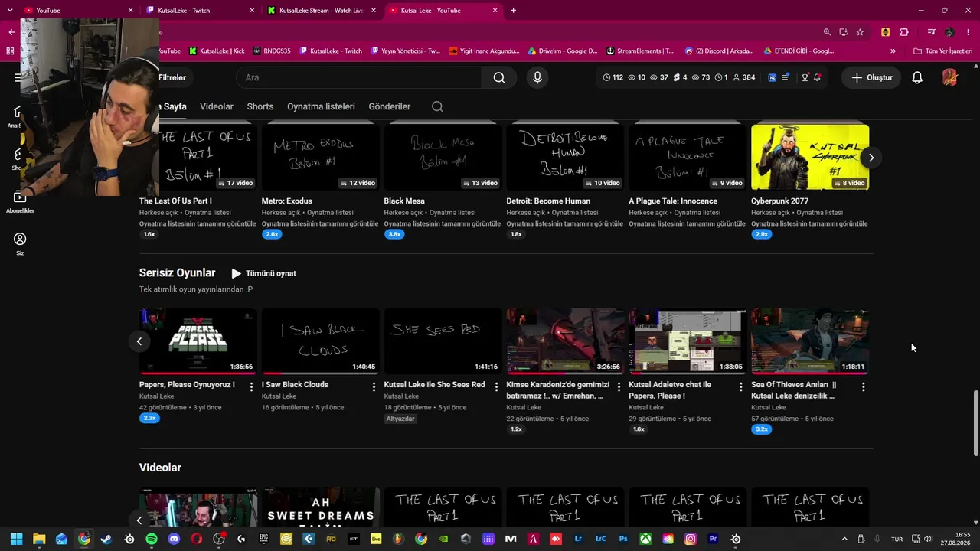Click the Filtreler button
This screenshot has height=551, width=980.
point(171,77)
